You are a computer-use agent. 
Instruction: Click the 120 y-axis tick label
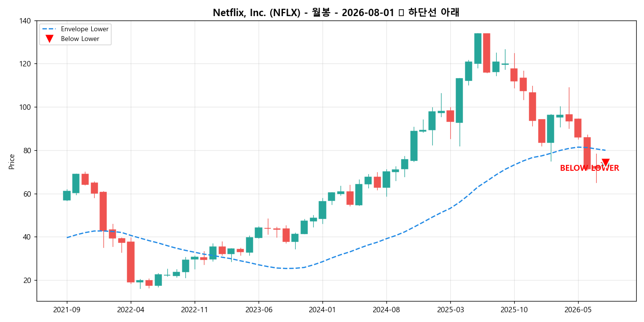pyautogui.click(x=25, y=64)
